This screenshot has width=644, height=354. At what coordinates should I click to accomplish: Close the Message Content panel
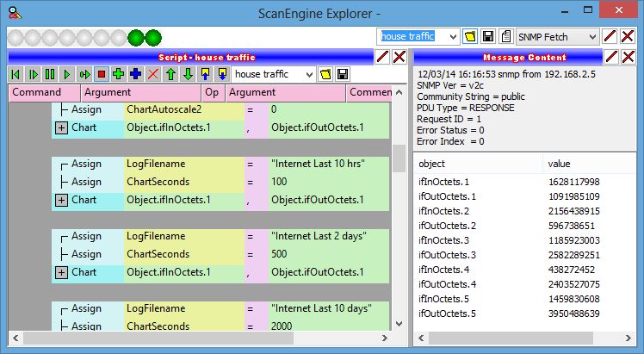(631, 56)
